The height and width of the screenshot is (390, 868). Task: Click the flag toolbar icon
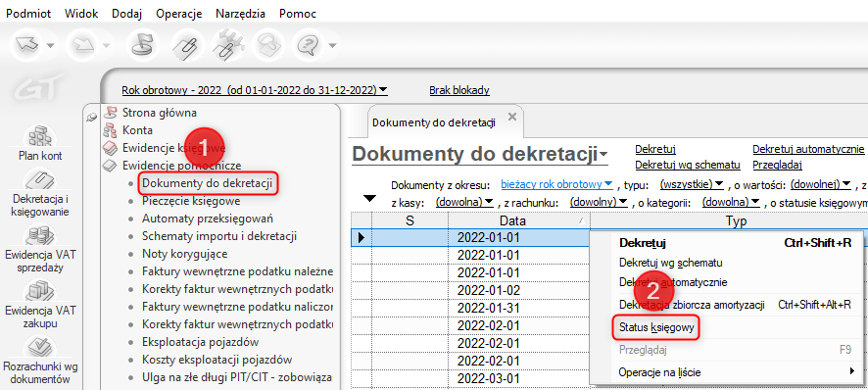click(x=142, y=44)
